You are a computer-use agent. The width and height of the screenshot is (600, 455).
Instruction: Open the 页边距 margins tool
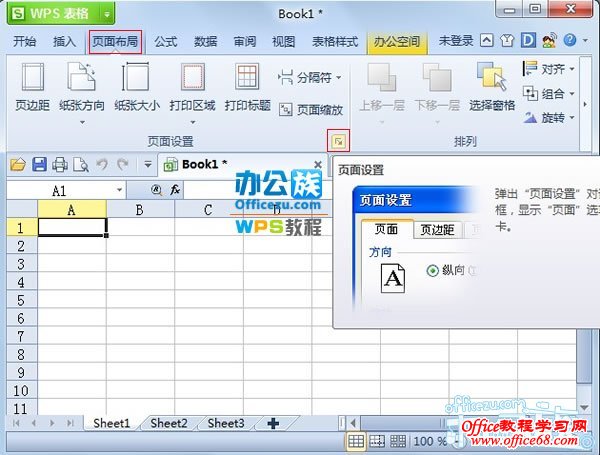pyautogui.click(x=33, y=87)
